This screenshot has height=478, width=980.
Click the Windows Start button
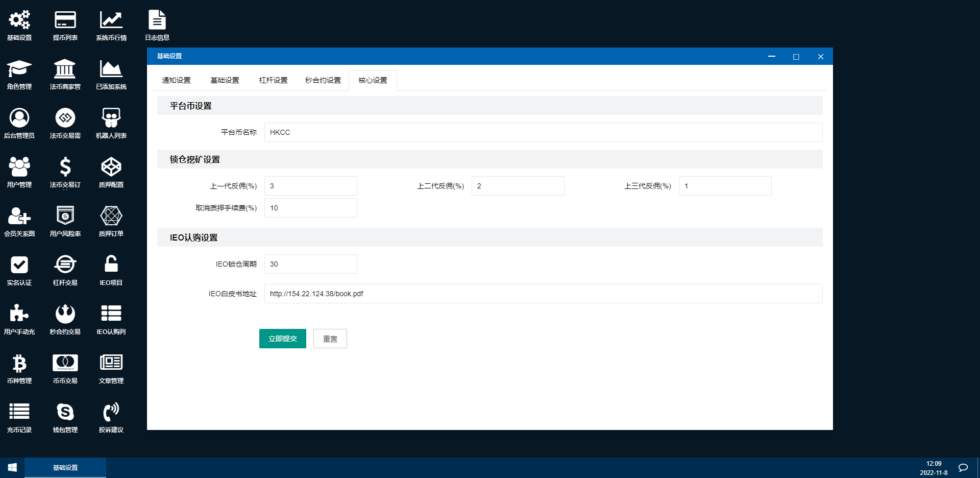[12, 467]
